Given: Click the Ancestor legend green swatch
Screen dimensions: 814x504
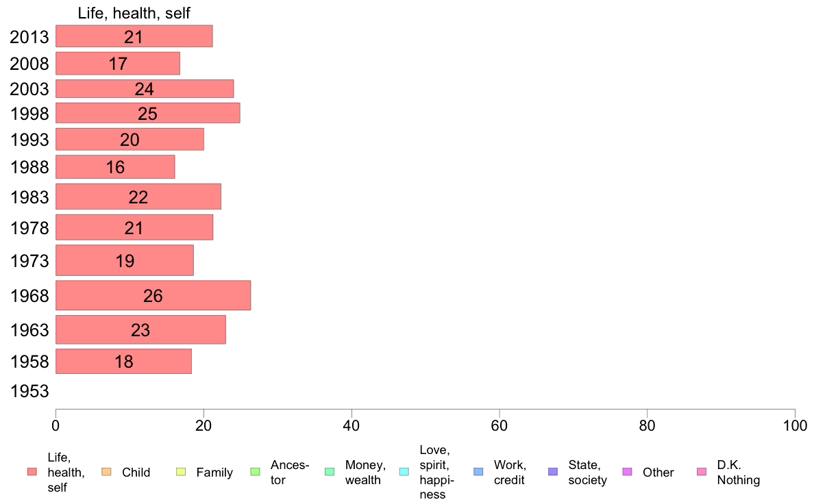Looking at the screenshot, I should pyautogui.click(x=255, y=472).
